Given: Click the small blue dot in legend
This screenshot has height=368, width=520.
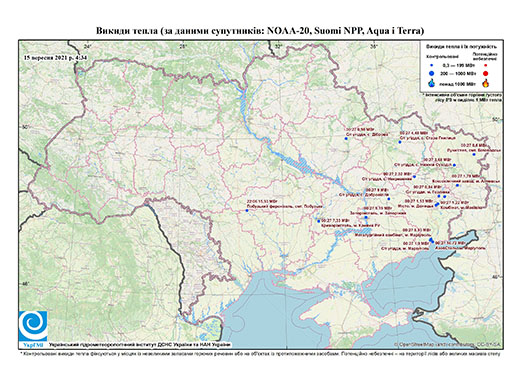Looking at the screenshot, I should pyautogui.click(x=432, y=66).
